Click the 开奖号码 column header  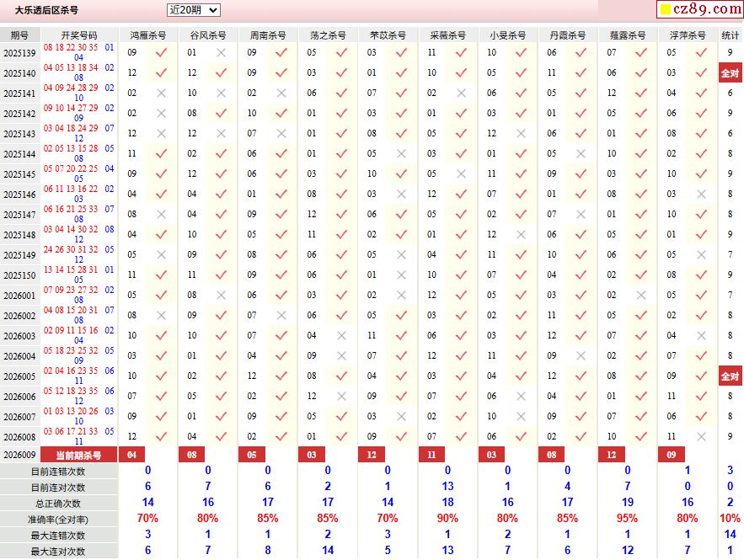point(79,35)
